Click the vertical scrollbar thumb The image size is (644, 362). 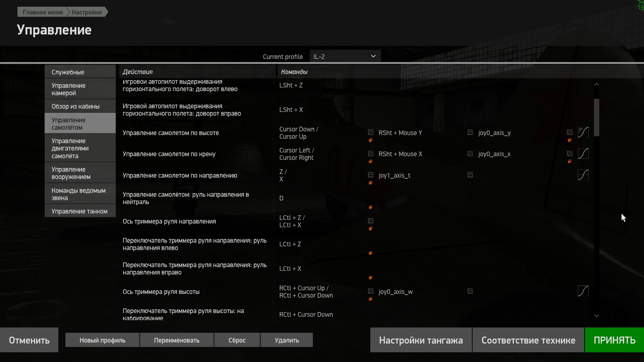tap(596, 117)
